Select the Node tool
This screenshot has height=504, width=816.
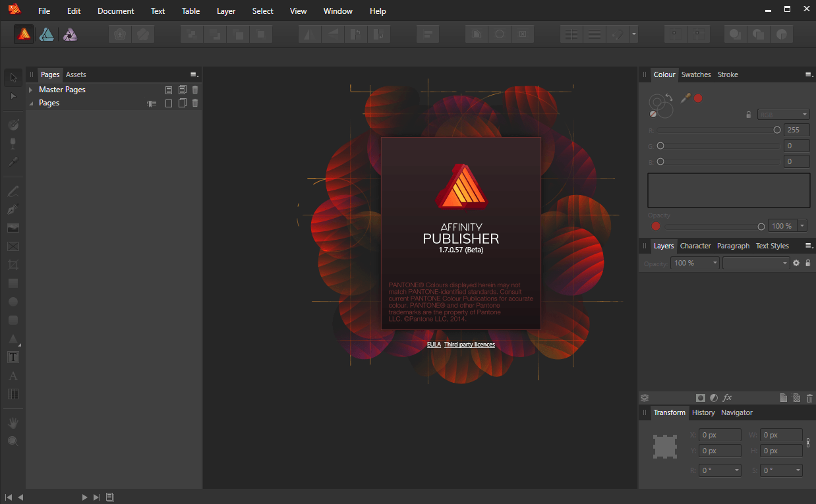click(x=13, y=96)
